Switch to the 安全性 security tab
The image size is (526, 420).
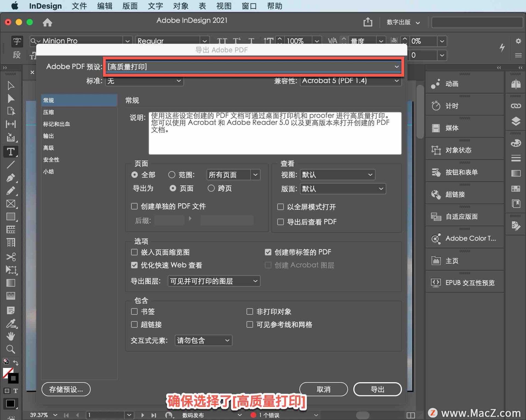pyautogui.click(x=79, y=160)
